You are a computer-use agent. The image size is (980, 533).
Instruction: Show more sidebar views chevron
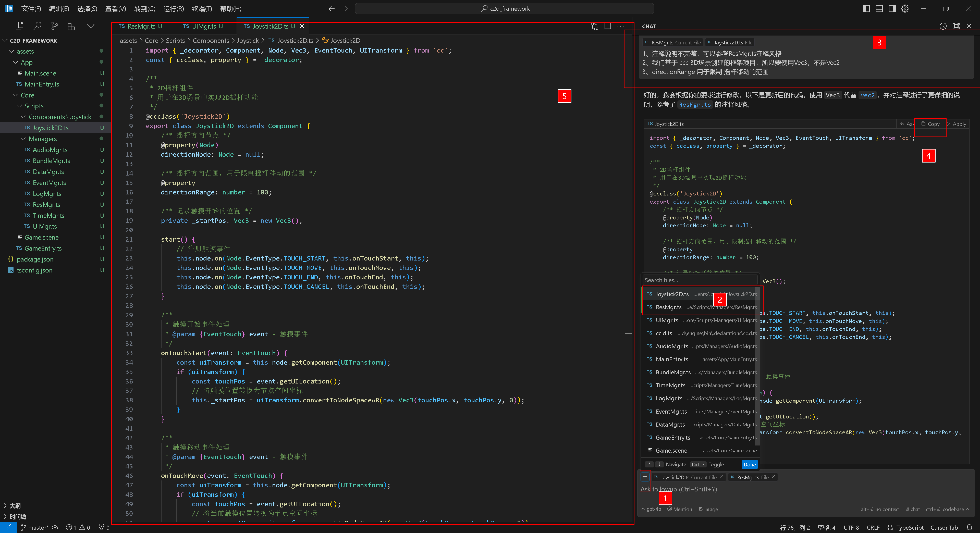coord(91,26)
